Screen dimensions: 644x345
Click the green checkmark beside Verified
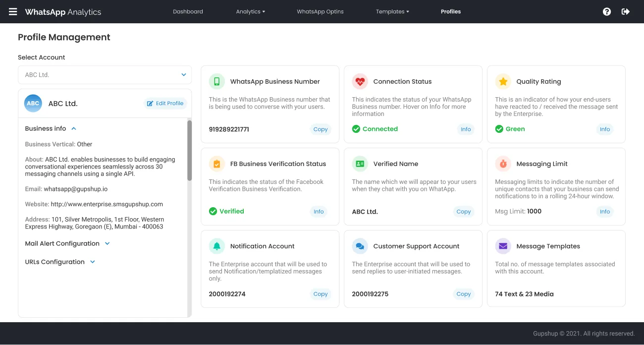pos(213,211)
